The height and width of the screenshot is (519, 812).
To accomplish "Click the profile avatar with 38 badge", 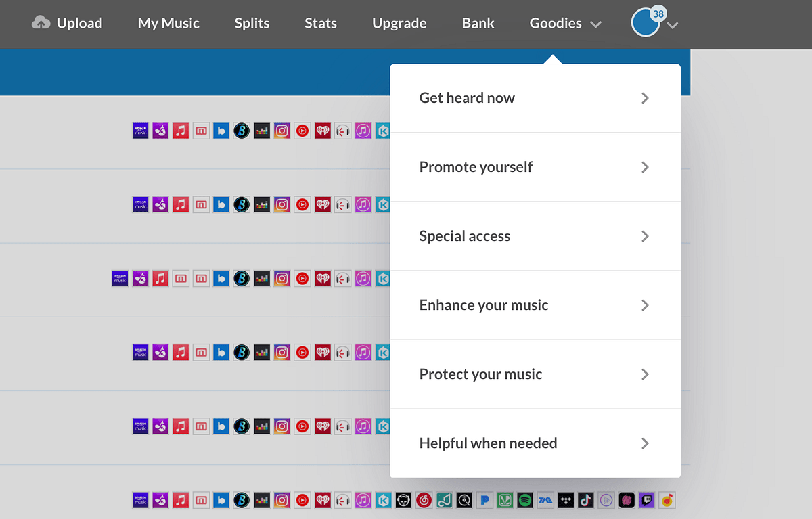I will coord(645,23).
